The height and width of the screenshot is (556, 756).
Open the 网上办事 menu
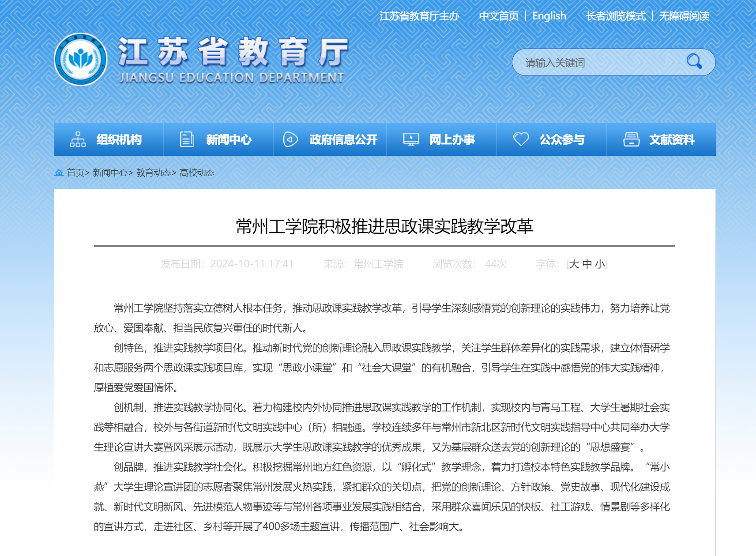[441, 139]
